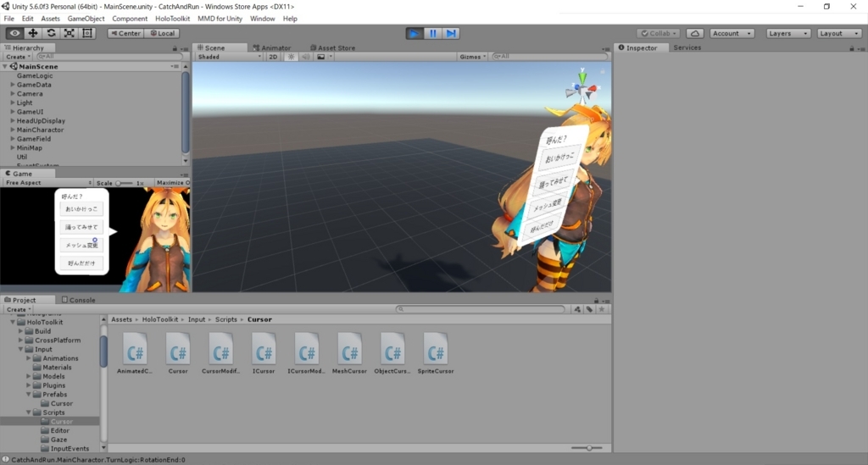Screen dimensions: 868x465
Task: Collapse the Scripts folder in Project
Action: coord(29,412)
